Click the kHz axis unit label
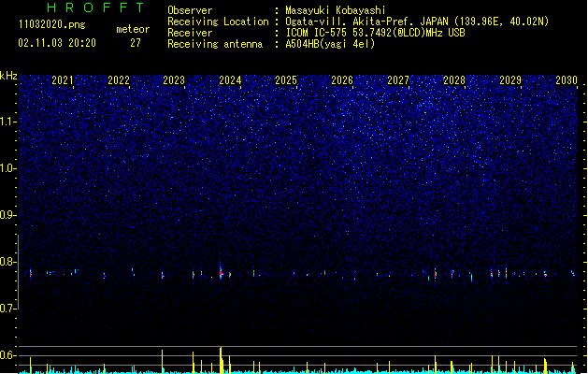The width and height of the screenshot is (588, 374). point(8,76)
